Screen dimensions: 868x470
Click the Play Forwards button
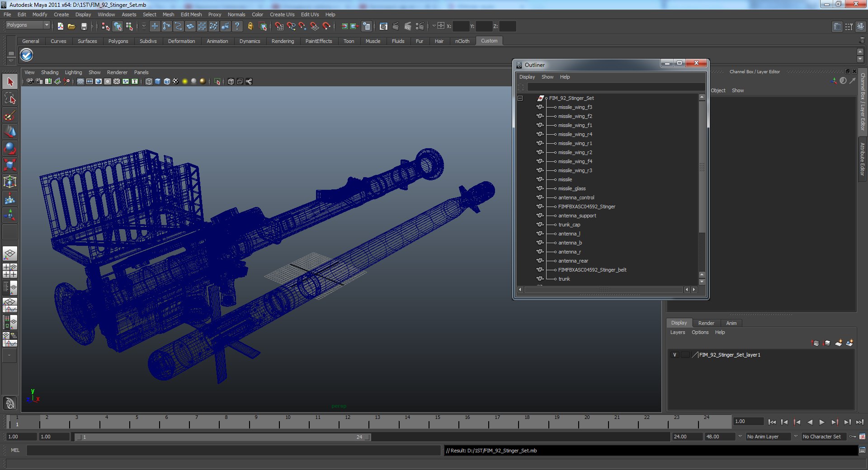pos(822,422)
